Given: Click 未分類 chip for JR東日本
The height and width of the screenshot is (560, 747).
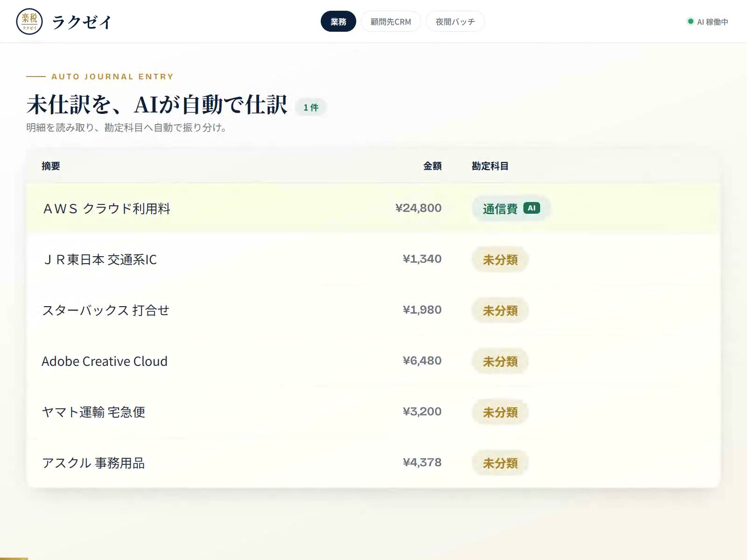Looking at the screenshot, I should point(500,259).
